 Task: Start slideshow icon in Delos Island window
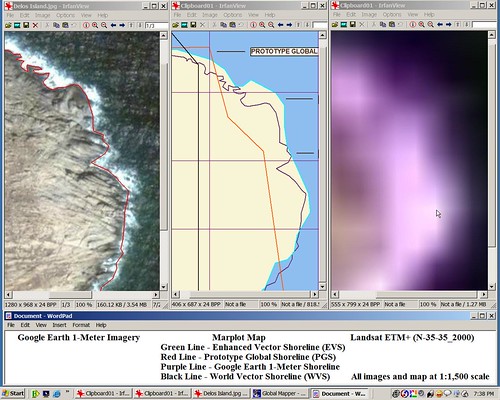click(x=17, y=25)
